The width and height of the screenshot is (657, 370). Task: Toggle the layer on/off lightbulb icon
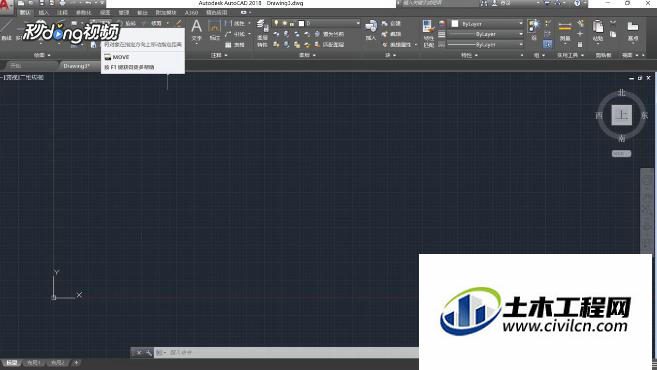[x=276, y=23]
